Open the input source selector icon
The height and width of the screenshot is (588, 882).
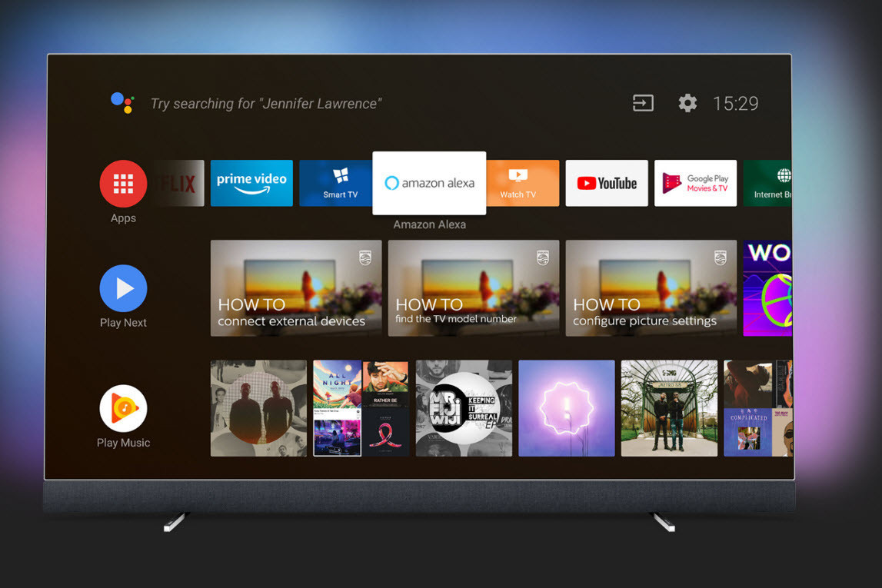(x=643, y=103)
